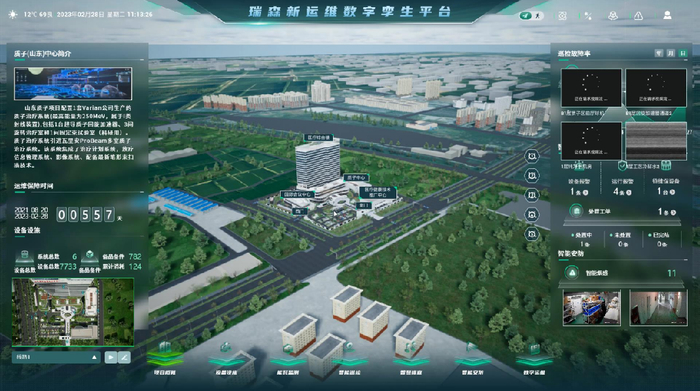Open the route dropdown under the minimap

56,357
